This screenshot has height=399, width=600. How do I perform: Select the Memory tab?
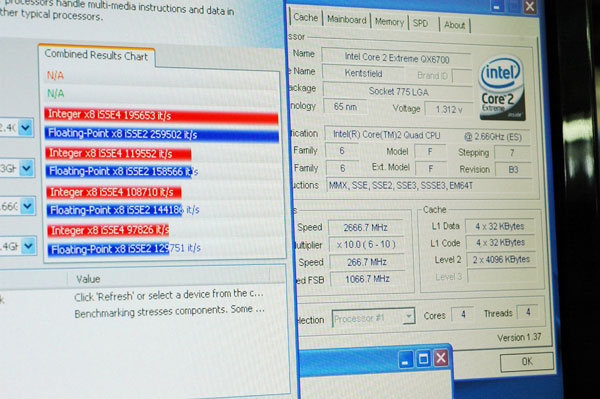pyautogui.click(x=389, y=22)
